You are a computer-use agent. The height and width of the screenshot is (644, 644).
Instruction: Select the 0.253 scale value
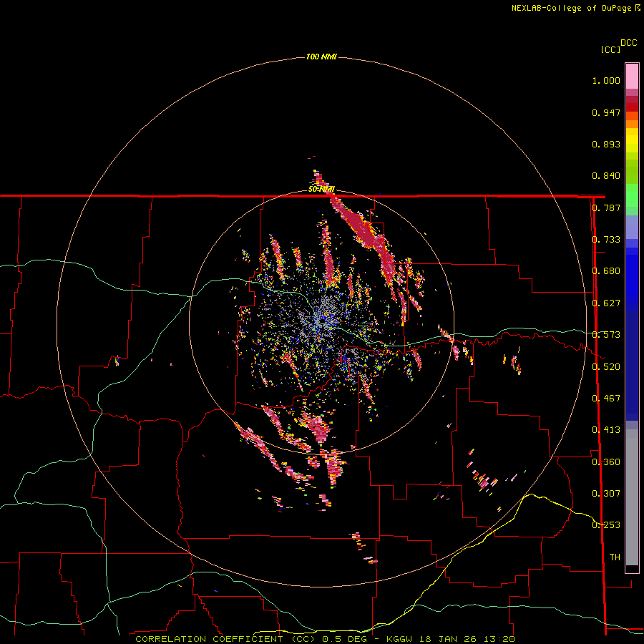click(606, 525)
